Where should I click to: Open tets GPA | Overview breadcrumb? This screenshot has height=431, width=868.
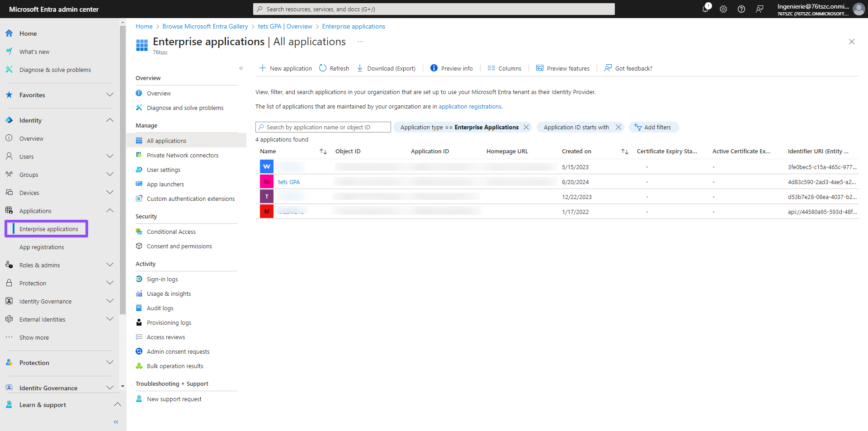click(285, 26)
